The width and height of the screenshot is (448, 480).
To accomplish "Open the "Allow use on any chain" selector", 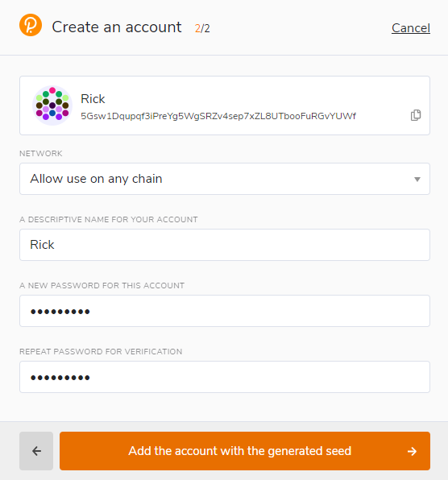I will tap(225, 179).
